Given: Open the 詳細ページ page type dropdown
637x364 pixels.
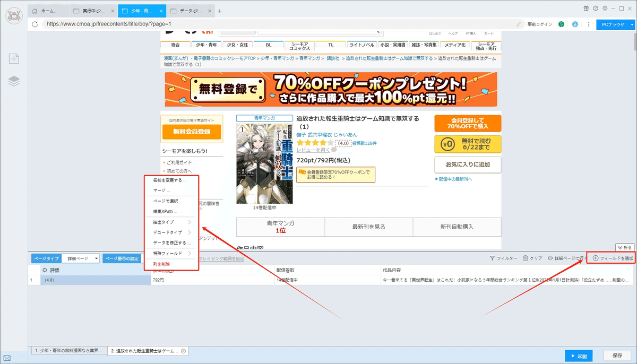Looking at the screenshot, I should coord(81,258).
